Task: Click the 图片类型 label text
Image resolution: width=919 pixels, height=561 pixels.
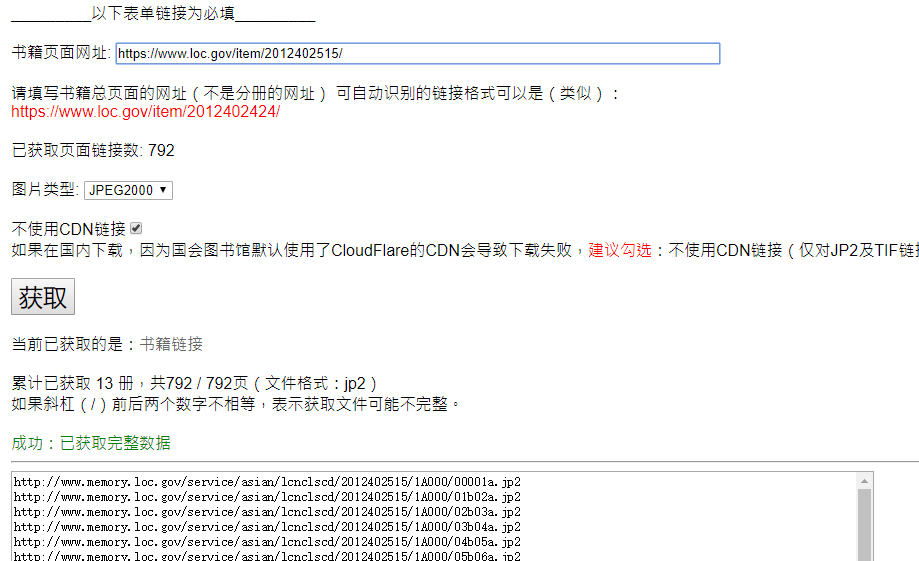Action: click(x=45, y=190)
